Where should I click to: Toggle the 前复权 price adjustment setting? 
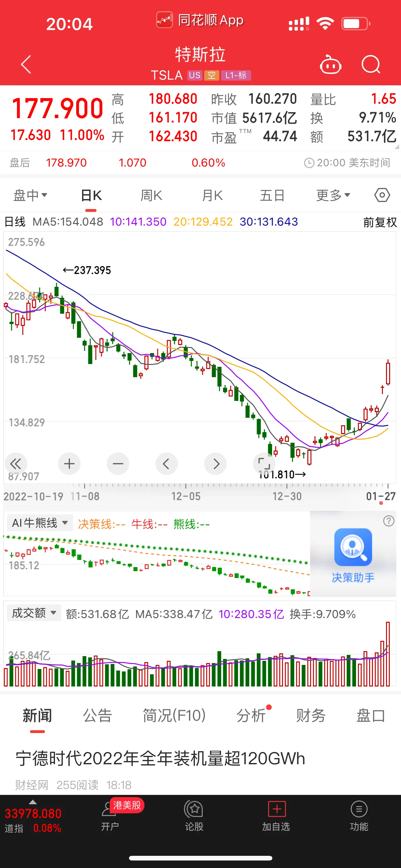tap(380, 222)
